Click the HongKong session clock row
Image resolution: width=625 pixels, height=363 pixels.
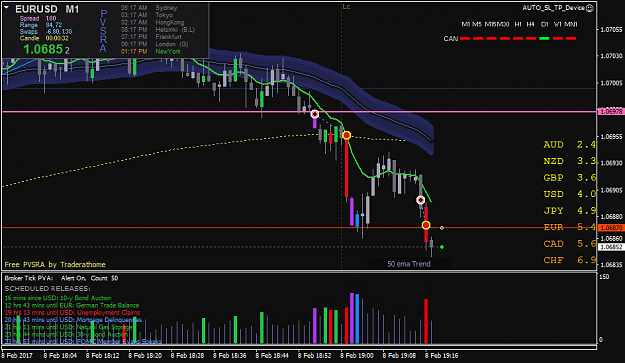153,22
